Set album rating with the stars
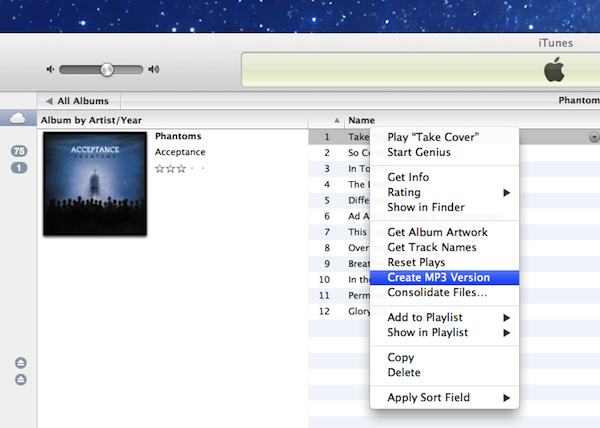Viewport: 600px width, 428px height. tap(179, 168)
